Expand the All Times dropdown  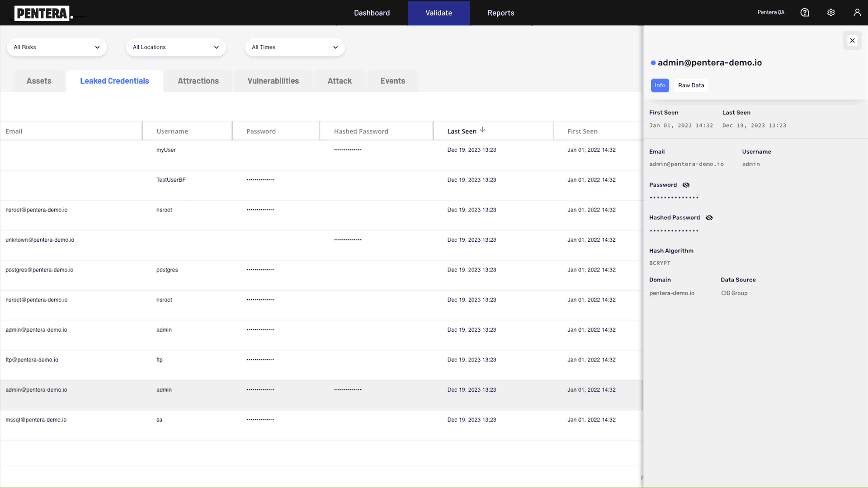[x=295, y=47]
